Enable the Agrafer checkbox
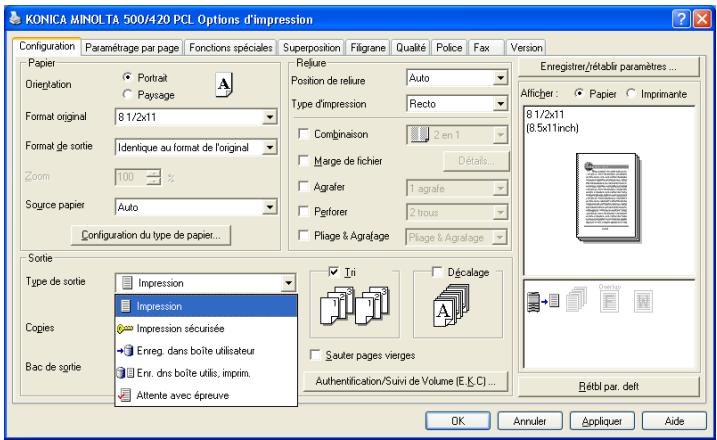 (x=303, y=186)
